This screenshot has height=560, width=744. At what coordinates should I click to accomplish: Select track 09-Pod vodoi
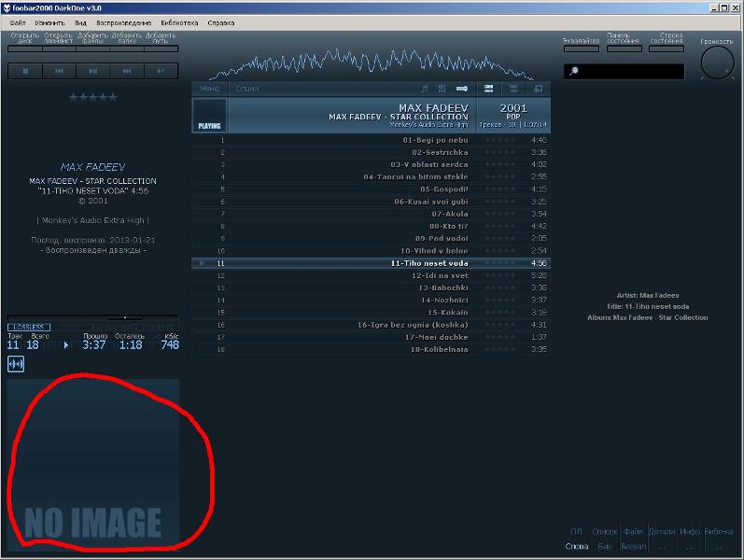[x=371, y=239]
